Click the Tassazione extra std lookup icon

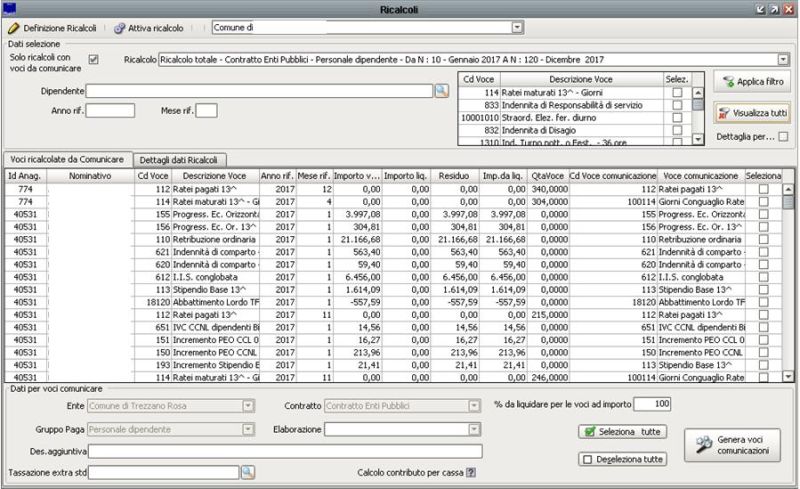247,471
